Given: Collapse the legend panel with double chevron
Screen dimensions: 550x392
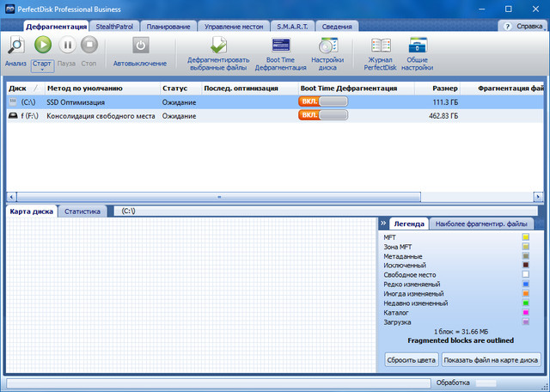Looking at the screenshot, I should 383,224.
